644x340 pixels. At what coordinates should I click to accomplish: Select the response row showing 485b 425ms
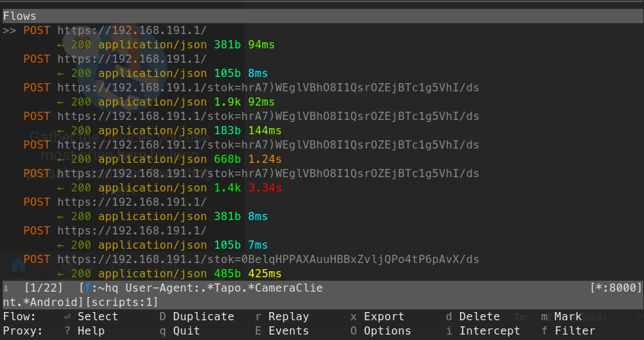coord(169,274)
